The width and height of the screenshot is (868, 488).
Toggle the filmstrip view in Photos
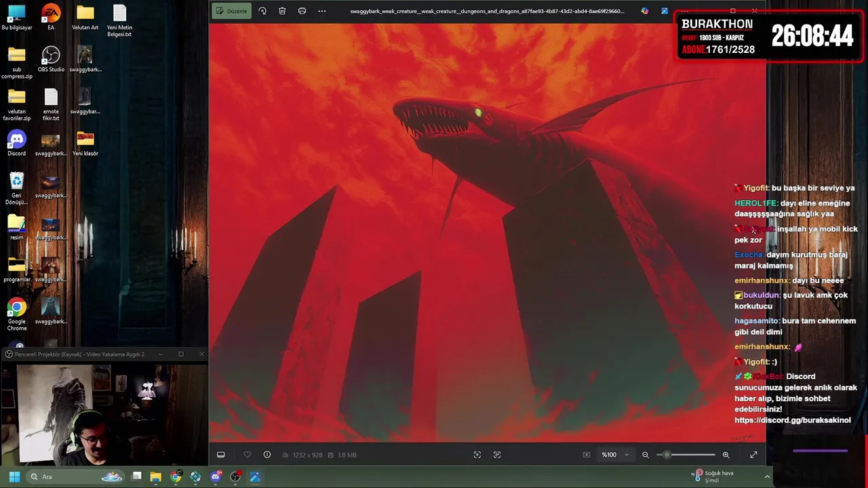(220, 455)
